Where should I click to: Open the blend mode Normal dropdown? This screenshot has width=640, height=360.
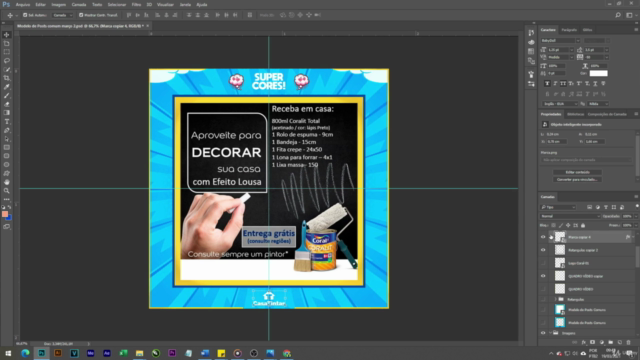pyautogui.click(x=570, y=216)
